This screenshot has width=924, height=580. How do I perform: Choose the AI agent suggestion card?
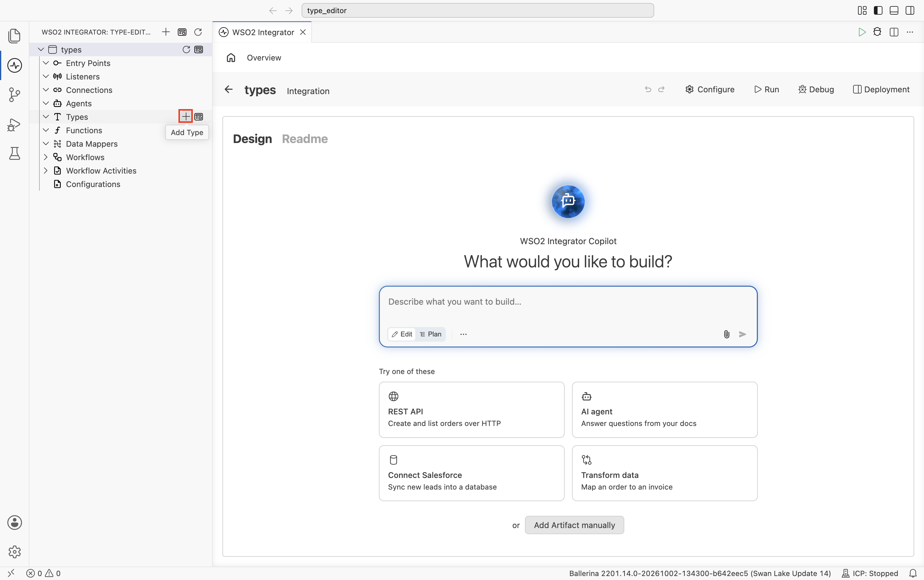click(x=664, y=409)
